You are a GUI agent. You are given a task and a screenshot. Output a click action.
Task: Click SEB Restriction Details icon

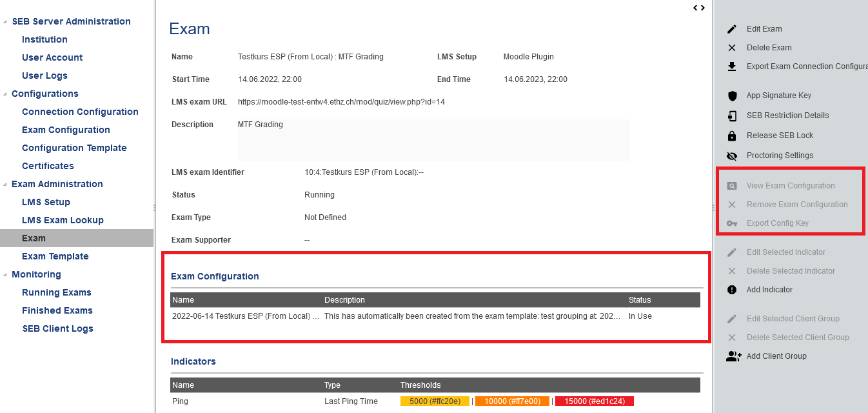click(x=732, y=116)
